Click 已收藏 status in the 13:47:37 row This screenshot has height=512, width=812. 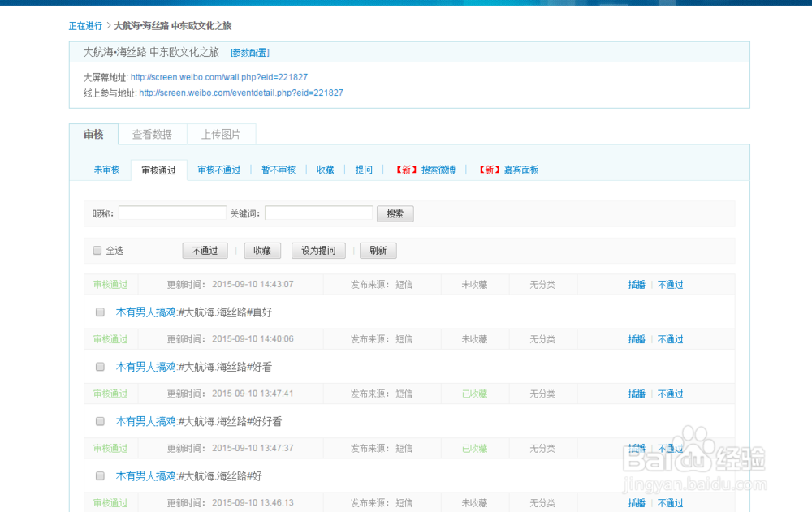pos(474,449)
